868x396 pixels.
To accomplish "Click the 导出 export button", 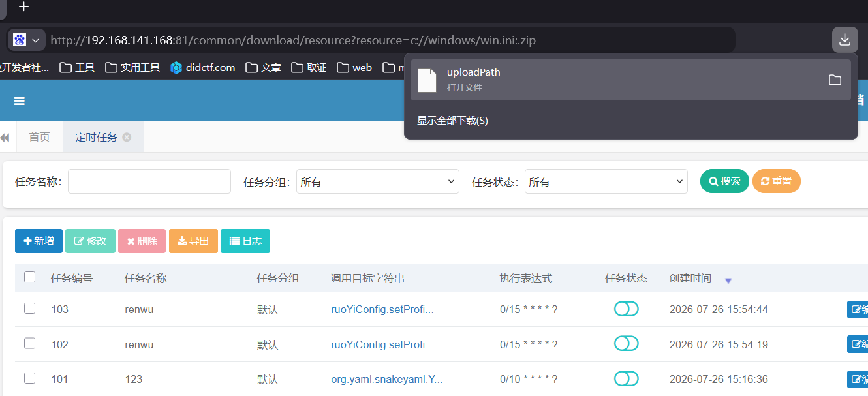I will 193,241.
